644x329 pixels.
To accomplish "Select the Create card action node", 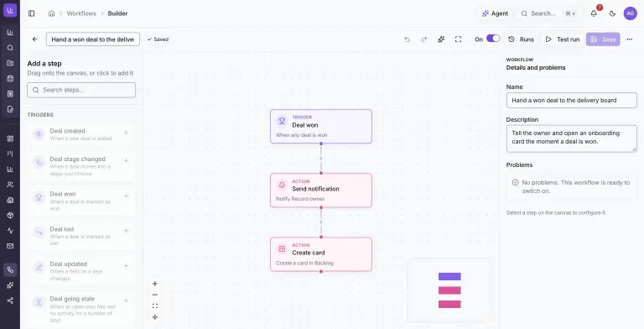I will (321, 254).
